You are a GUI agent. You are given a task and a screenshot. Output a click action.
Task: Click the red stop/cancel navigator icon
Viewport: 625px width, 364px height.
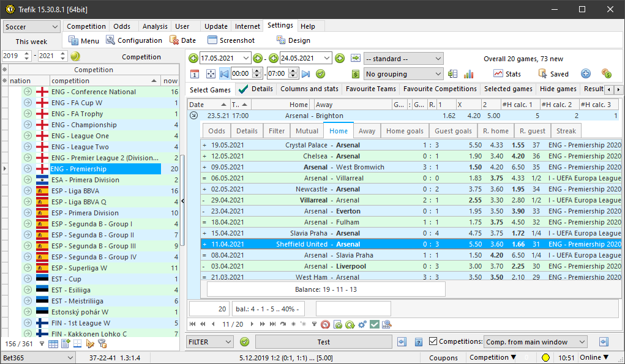(325, 324)
